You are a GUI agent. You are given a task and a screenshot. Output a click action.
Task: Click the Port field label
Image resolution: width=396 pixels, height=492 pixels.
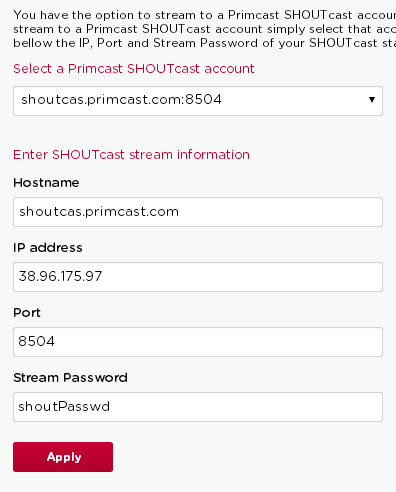[x=27, y=313]
